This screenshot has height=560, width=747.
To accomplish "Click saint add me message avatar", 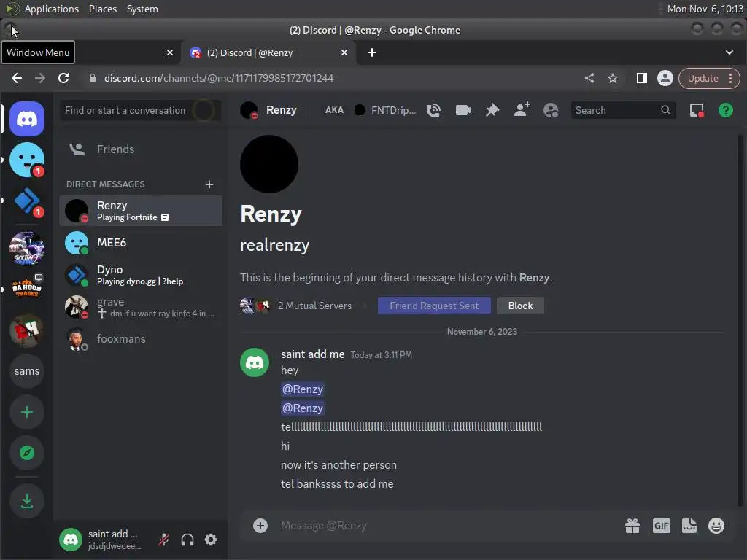I will coord(255,362).
